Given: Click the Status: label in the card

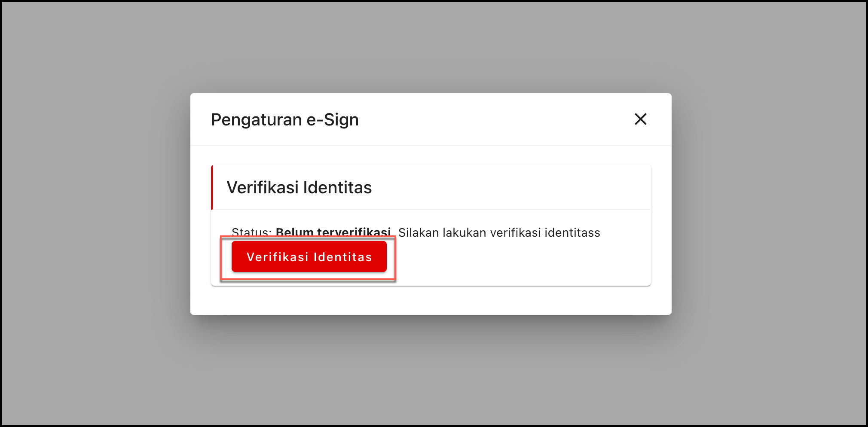Looking at the screenshot, I should 251,232.
